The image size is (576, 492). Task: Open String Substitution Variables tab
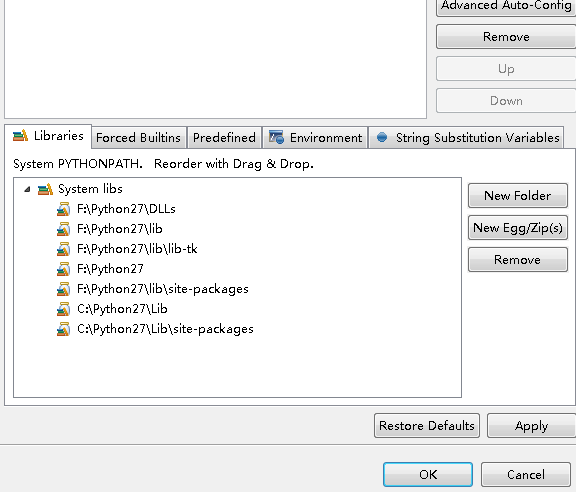tap(466, 138)
